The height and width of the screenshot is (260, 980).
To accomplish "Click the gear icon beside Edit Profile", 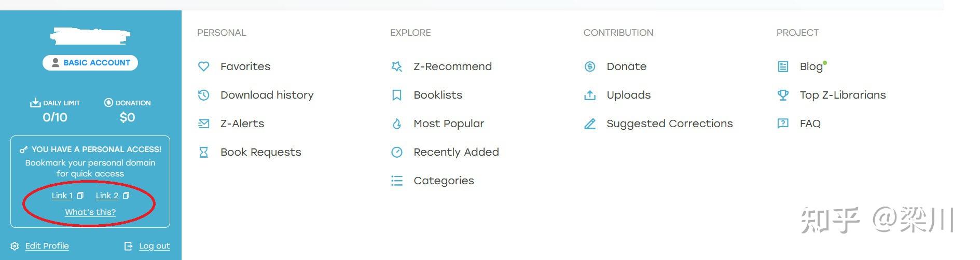I will coord(15,246).
